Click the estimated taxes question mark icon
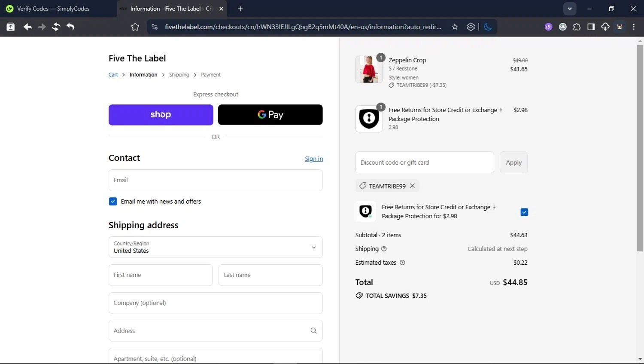The height and width of the screenshot is (364, 644). point(402,263)
